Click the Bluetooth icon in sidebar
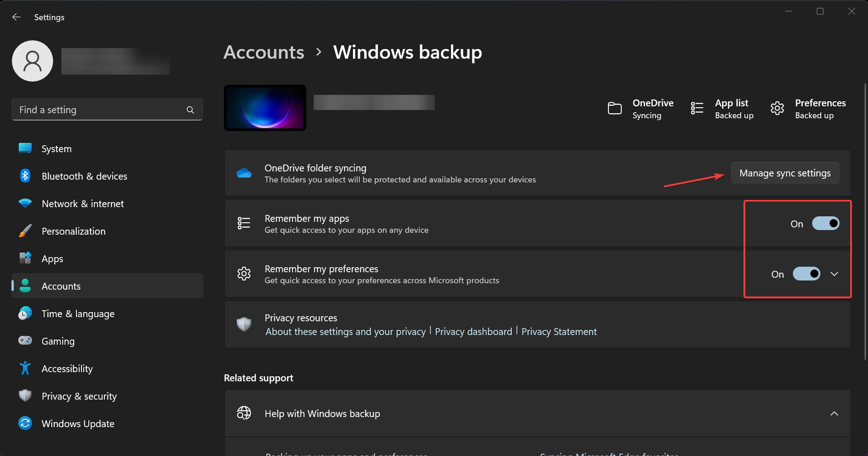868x456 pixels. tap(25, 176)
